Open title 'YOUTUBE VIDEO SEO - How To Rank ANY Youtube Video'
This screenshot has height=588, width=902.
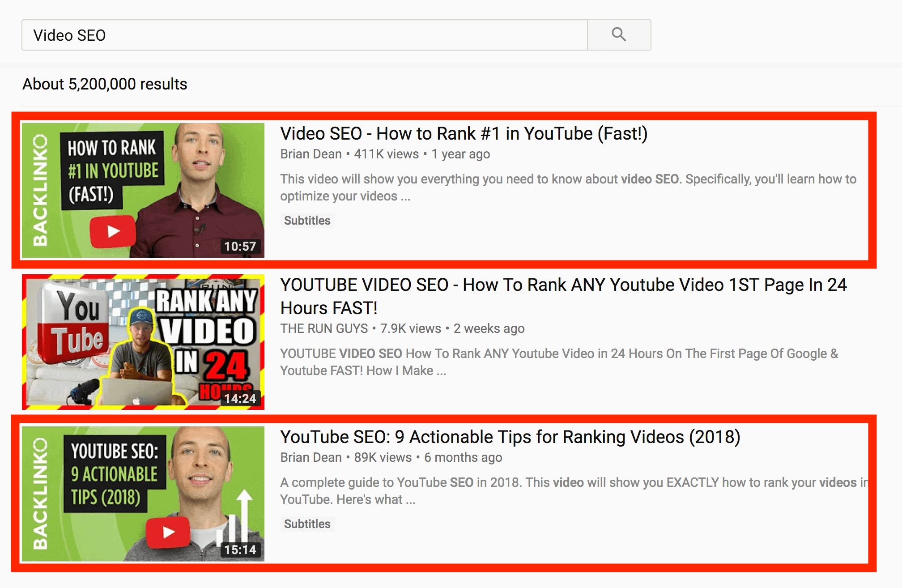[x=563, y=296]
